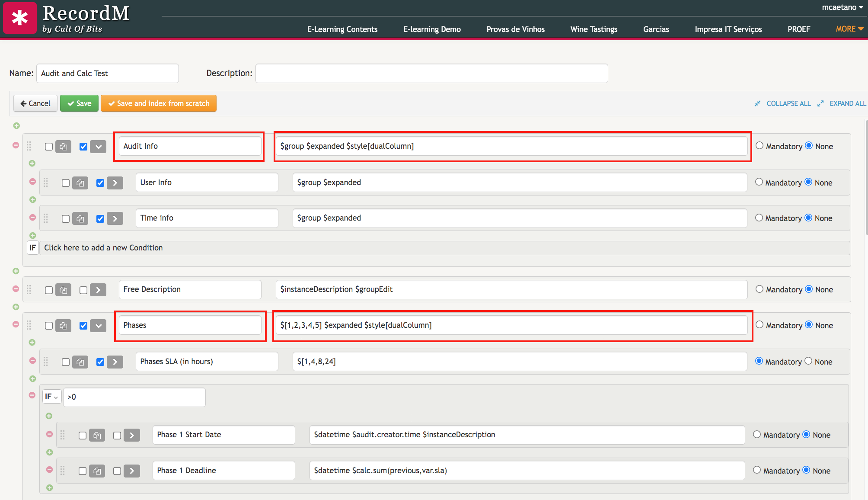Duplicate the Free Description field
The width and height of the screenshot is (868, 500).
pos(64,290)
